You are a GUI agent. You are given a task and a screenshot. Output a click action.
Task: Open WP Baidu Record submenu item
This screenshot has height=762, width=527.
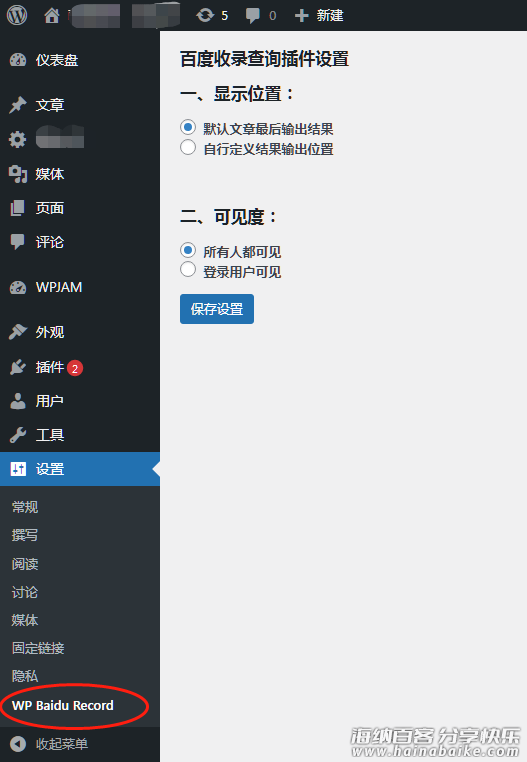[x=63, y=706]
